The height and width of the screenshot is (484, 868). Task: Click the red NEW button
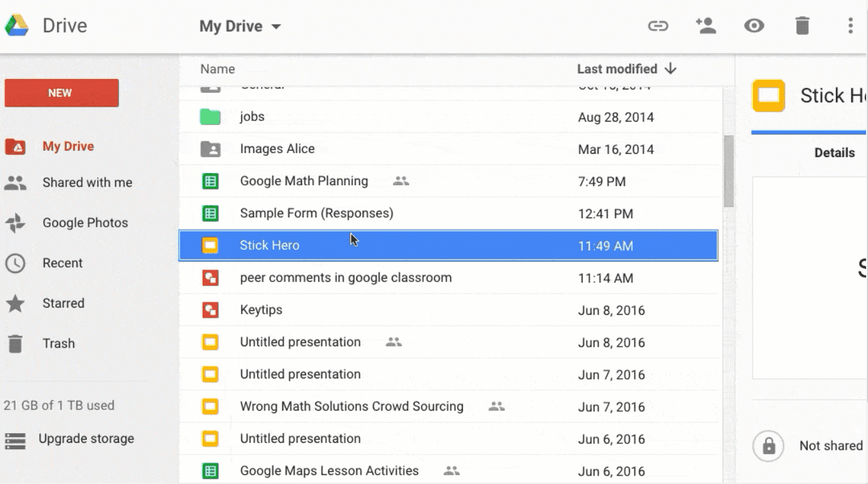(x=62, y=93)
